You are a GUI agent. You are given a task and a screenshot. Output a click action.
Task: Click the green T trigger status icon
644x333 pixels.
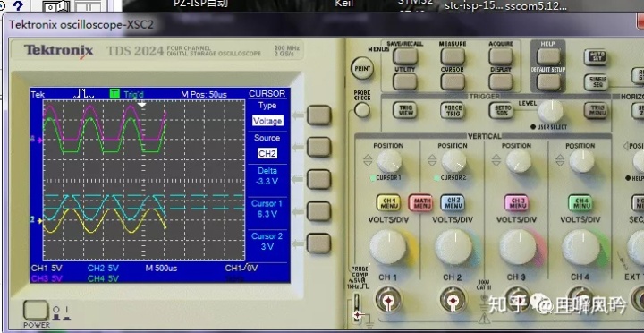coord(114,94)
